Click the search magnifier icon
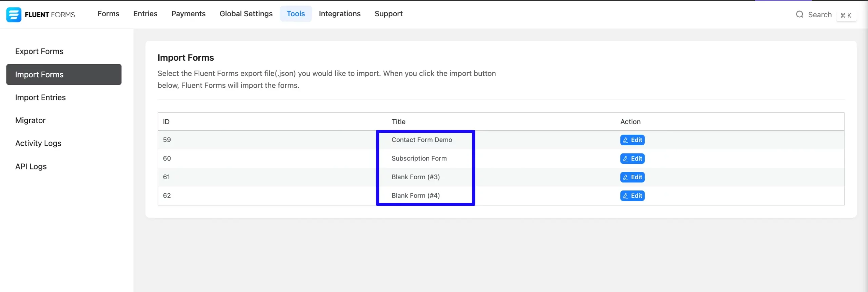The image size is (868, 292). (x=800, y=14)
